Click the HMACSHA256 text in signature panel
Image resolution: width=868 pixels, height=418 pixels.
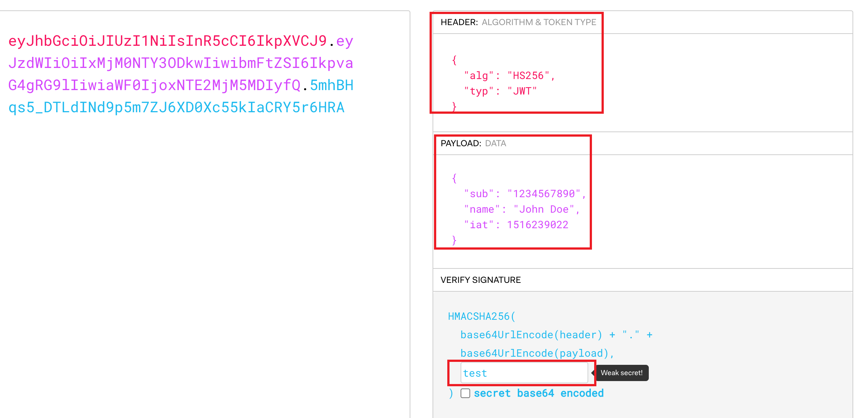point(480,316)
